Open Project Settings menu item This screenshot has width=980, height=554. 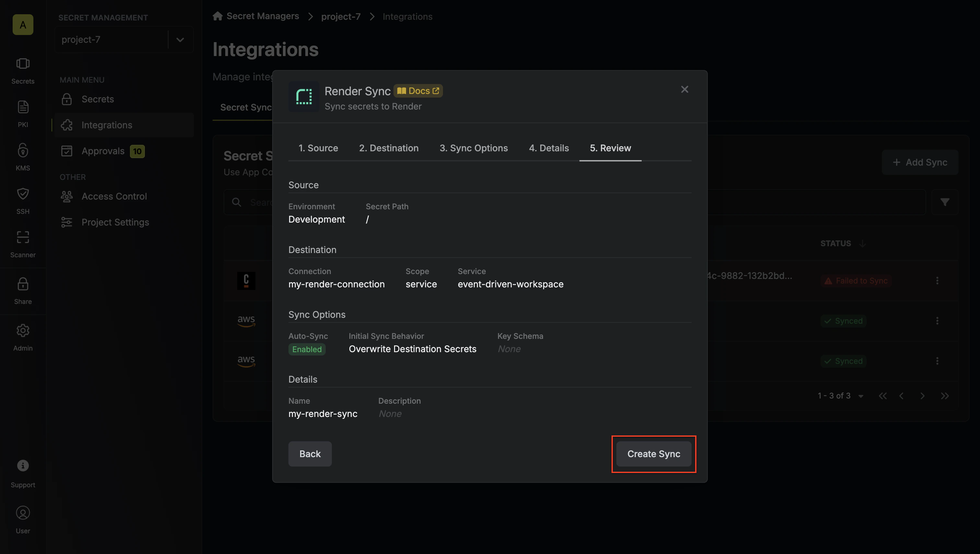pos(124,222)
